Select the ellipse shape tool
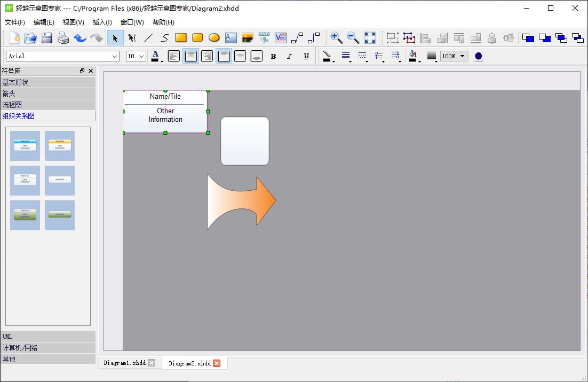Image resolution: width=588 pixels, height=382 pixels. 214,38
